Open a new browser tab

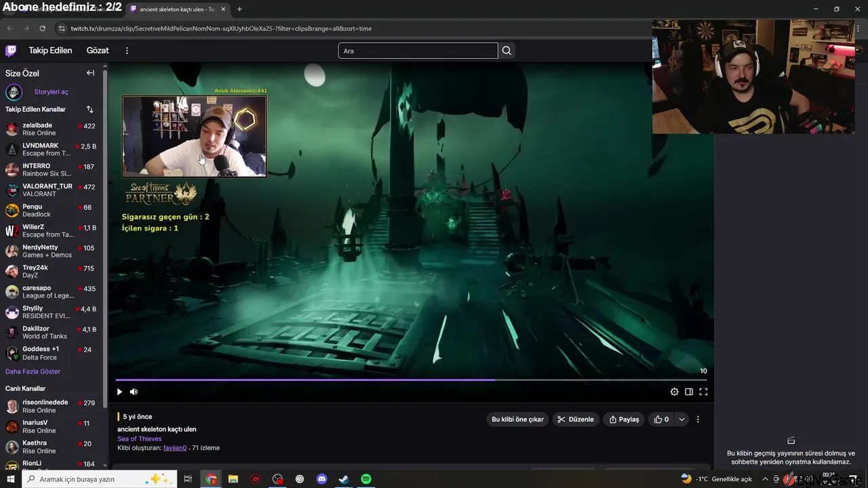pos(239,9)
